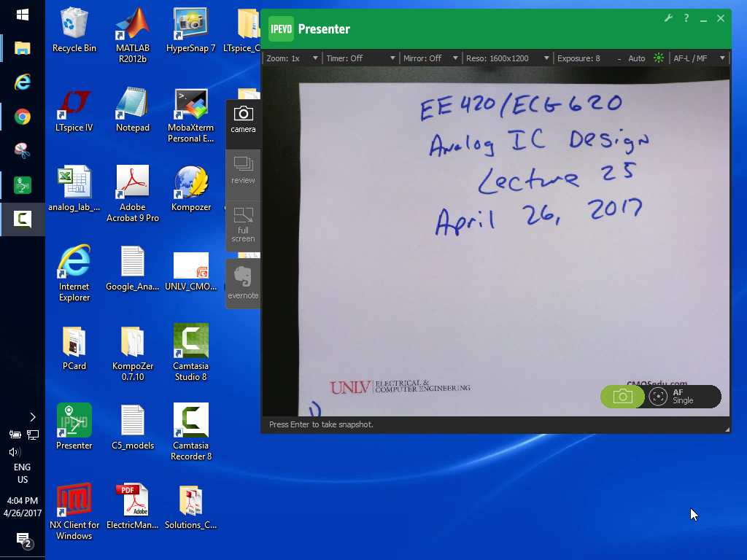
Task: Open Snipping Tool from taskbar
Action: [23, 150]
